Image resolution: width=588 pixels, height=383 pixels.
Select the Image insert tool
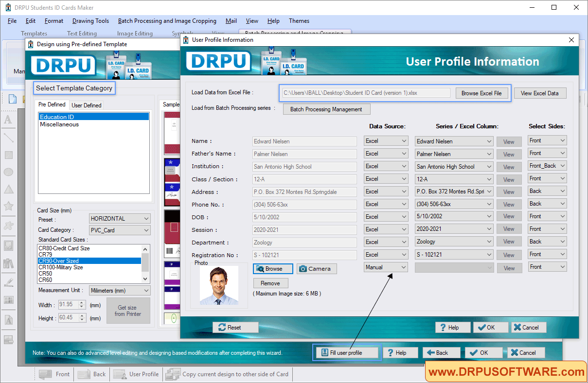[8, 245]
